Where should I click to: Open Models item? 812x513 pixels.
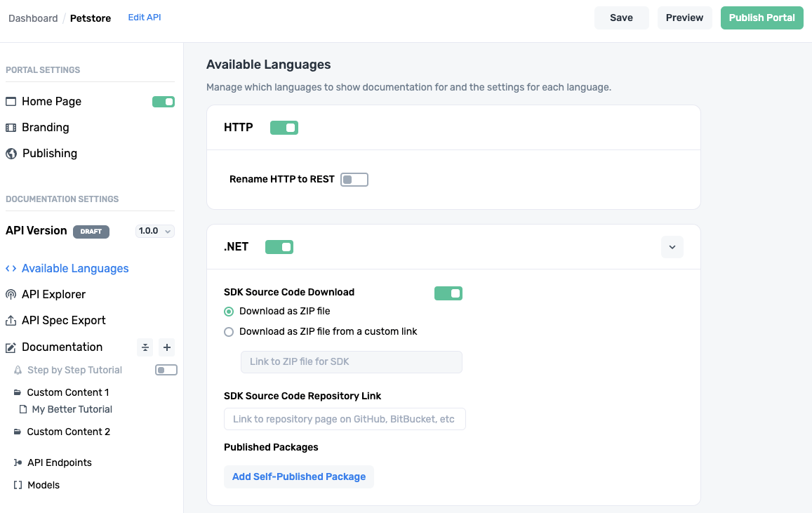tap(44, 485)
